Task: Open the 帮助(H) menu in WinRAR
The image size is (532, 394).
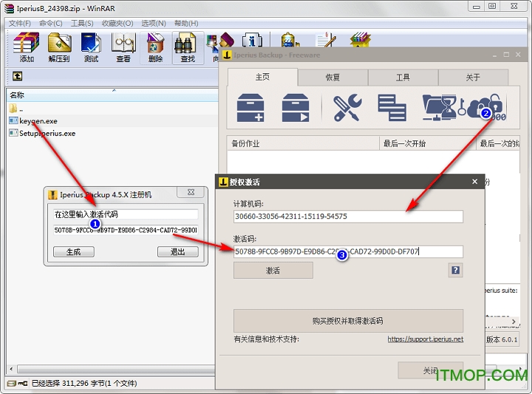Action: [x=186, y=23]
